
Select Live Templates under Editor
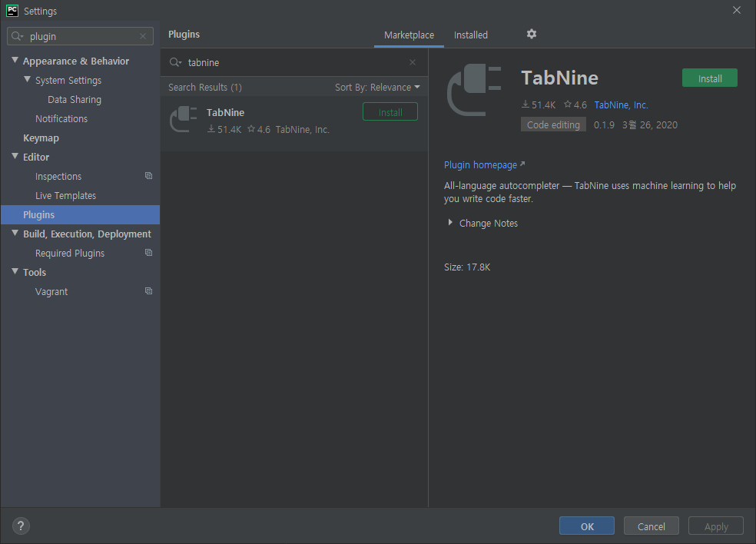65,196
